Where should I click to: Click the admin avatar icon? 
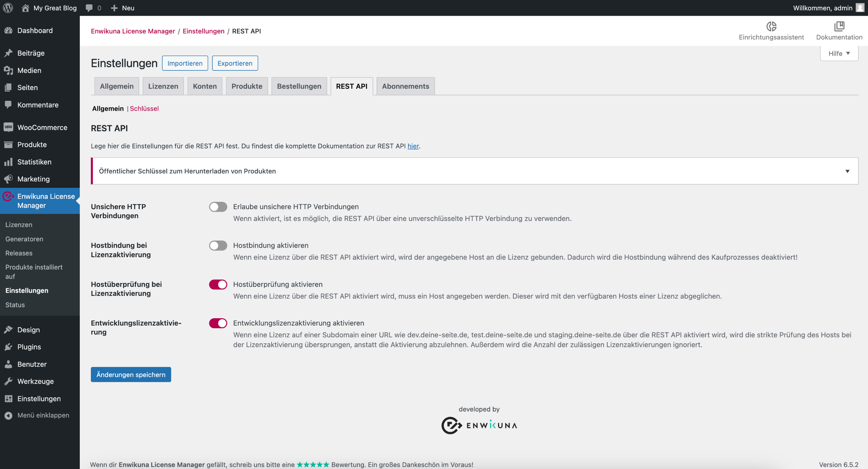click(860, 8)
